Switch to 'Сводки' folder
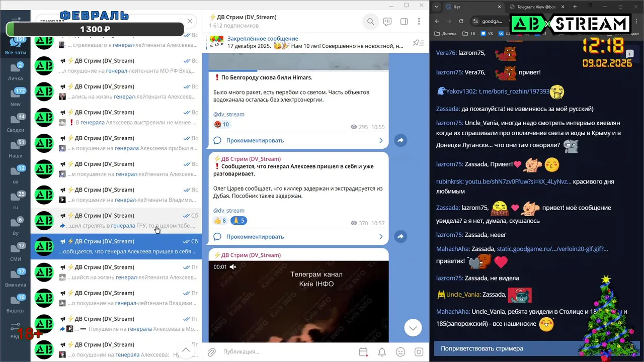 (x=16, y=124)
